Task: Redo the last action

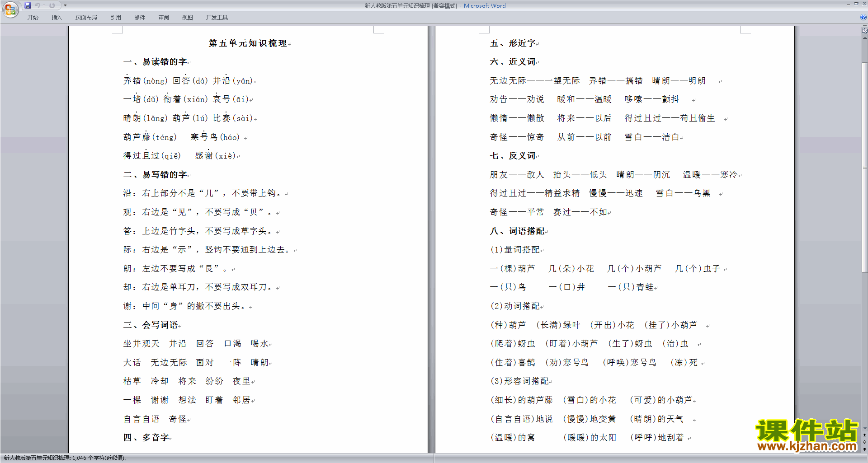Action: pyautogui.click(x=52, y=5)
